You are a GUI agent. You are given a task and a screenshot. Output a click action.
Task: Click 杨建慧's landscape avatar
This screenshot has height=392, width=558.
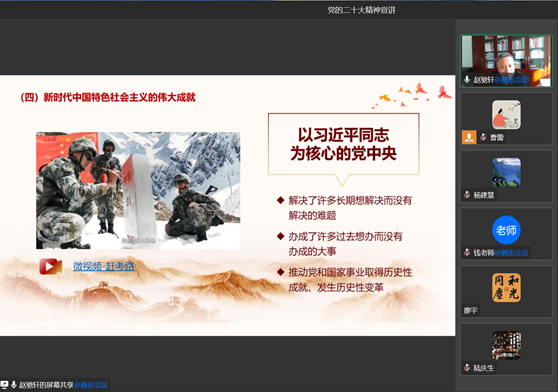pos(506,173)
